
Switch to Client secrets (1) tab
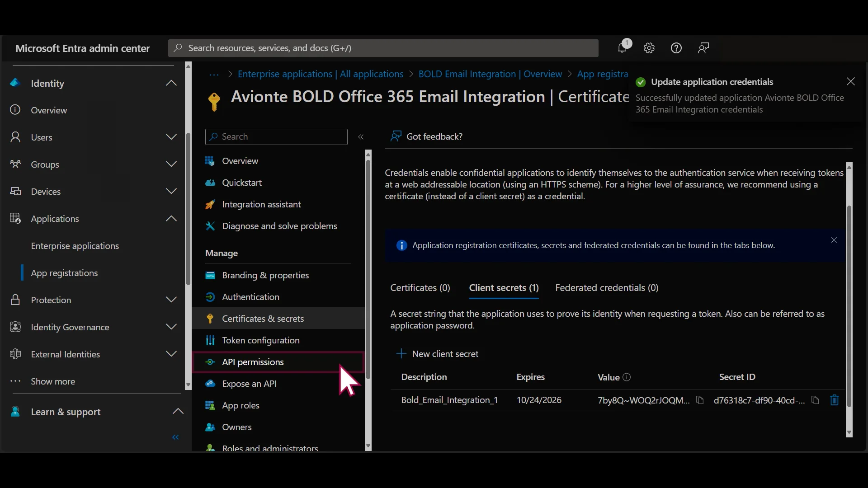504,288
